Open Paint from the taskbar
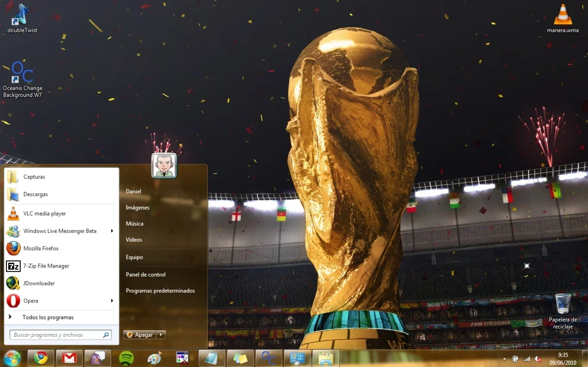Screen dimensions: 588x367 pos(155,358)
